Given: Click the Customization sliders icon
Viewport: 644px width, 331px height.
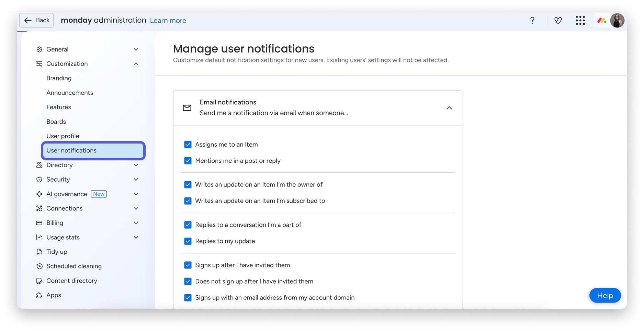Looking at the screenshot, I should 39,64.
